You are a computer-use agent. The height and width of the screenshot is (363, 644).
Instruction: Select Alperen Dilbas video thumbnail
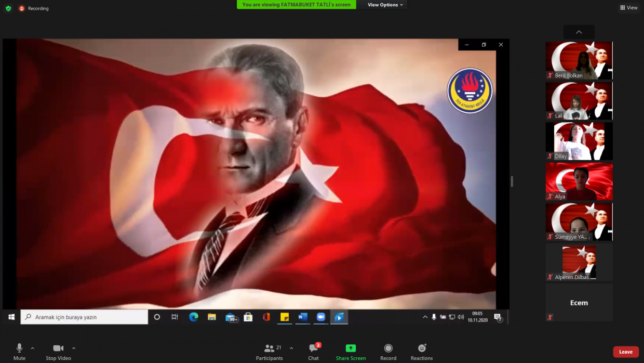(x=579, y=262)
